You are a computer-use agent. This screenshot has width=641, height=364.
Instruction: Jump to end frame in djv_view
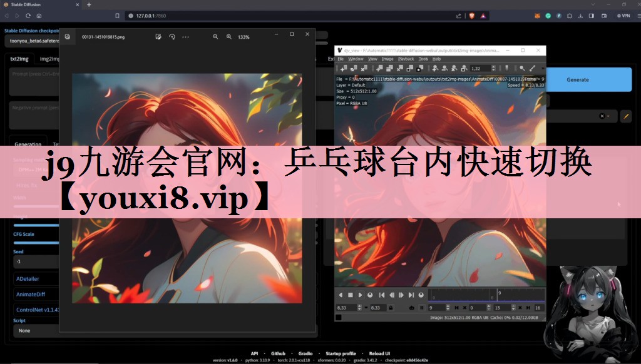[x=411, y=295]
